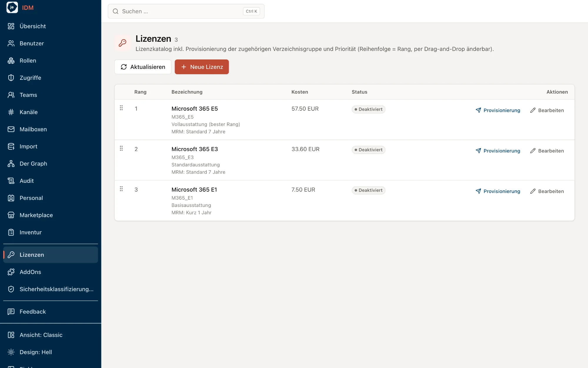Grab drag handle for Microsoft 365 E5

coord(121,108)
